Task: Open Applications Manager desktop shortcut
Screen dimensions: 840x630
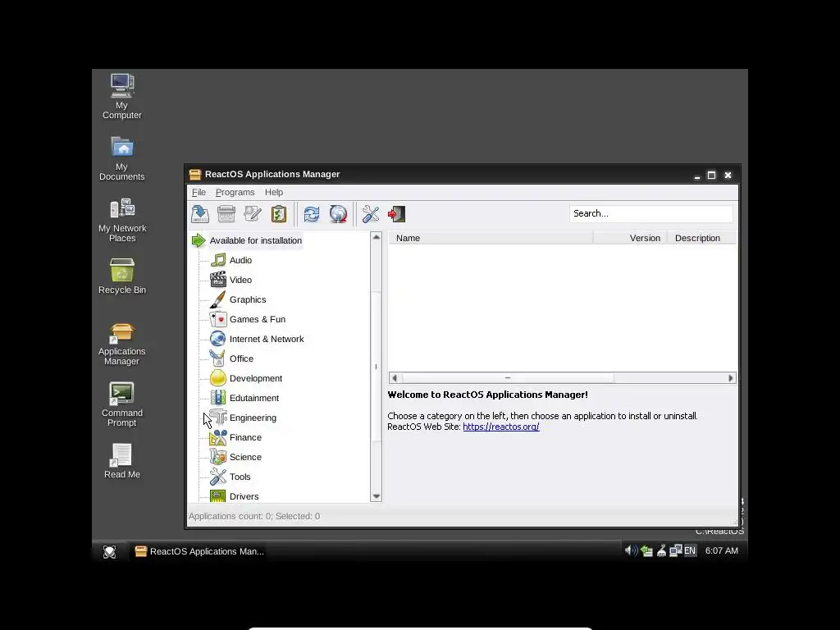Action: pos(122,332)
